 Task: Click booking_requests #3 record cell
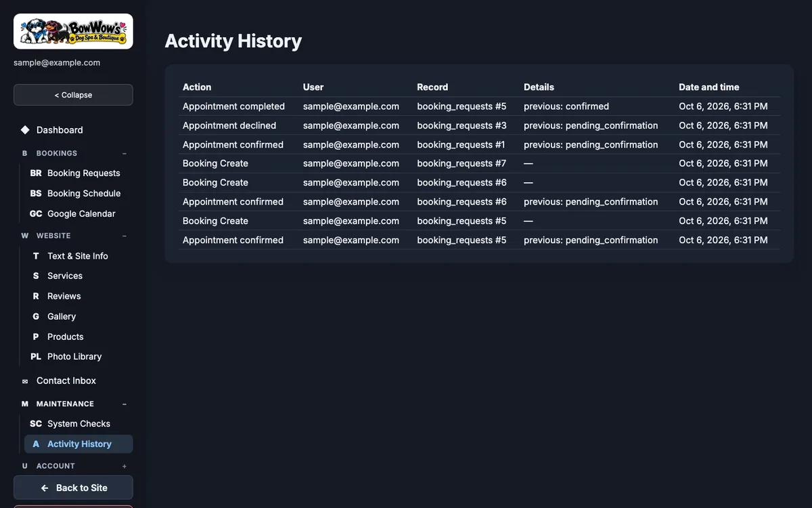point(461,125)
